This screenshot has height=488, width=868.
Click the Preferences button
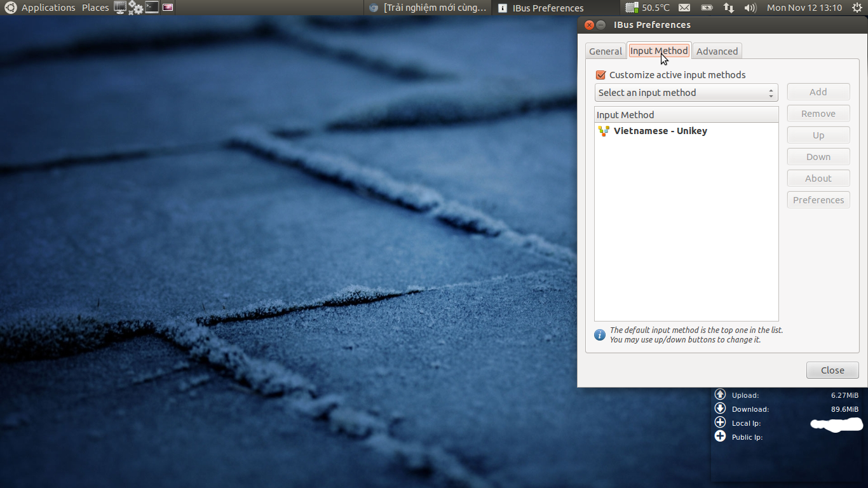point(818,200)
